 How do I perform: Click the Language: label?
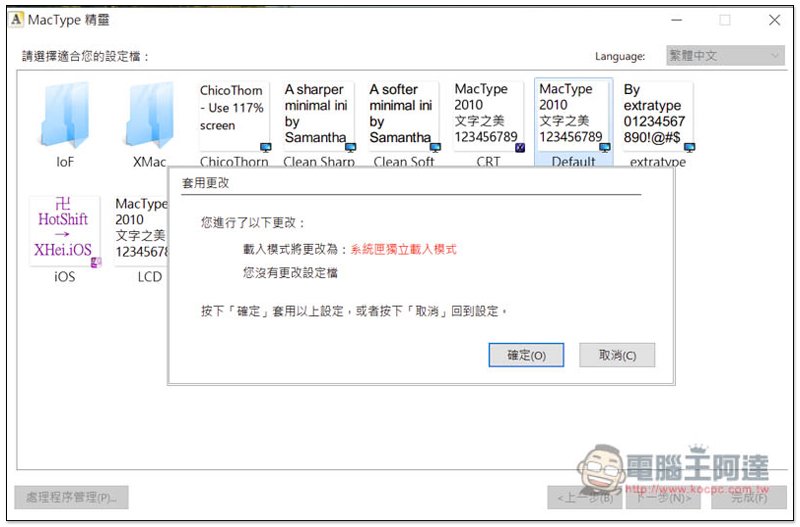(620, 56)
